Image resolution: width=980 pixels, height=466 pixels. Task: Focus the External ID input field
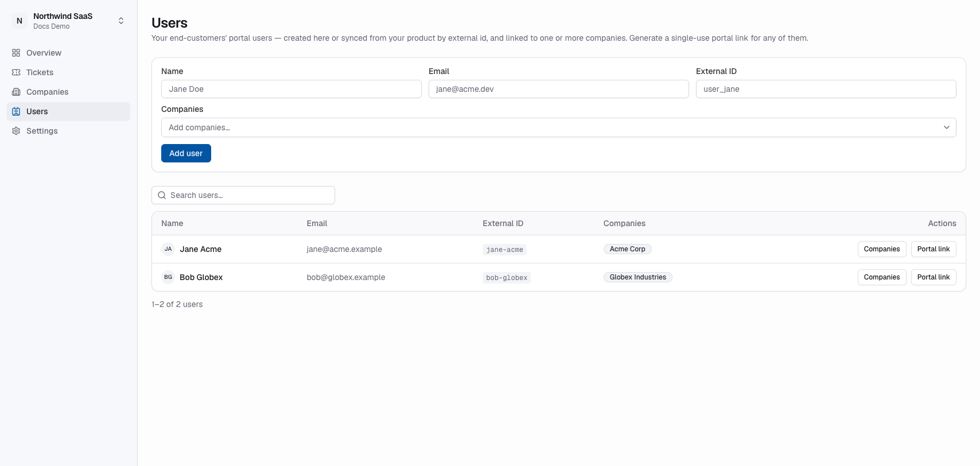826,89
